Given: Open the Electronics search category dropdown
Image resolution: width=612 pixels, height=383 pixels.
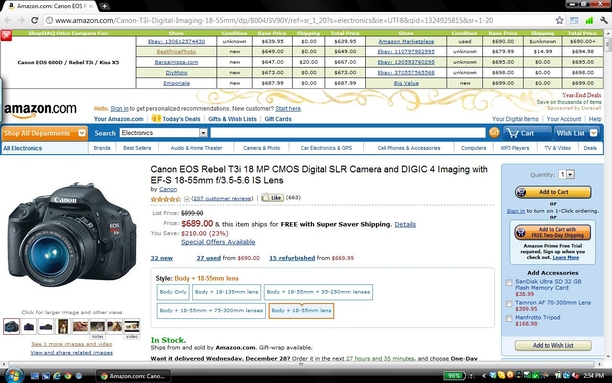Looking at the screenshot, I should coord(164,133).
